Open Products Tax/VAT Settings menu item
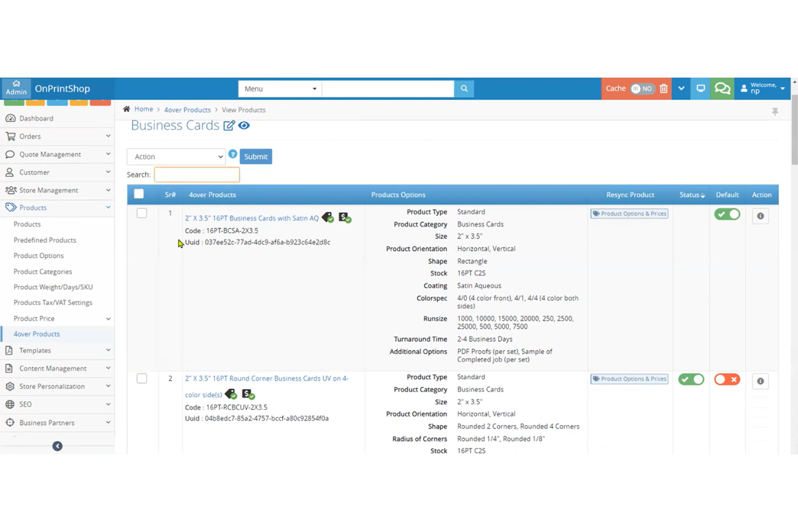 [x=53, y=302]
